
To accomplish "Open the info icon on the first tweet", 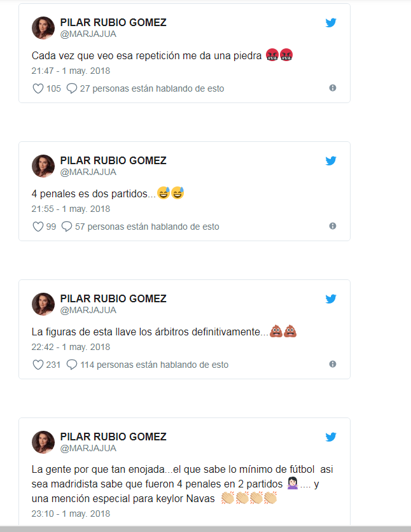I will pos(333,88).
